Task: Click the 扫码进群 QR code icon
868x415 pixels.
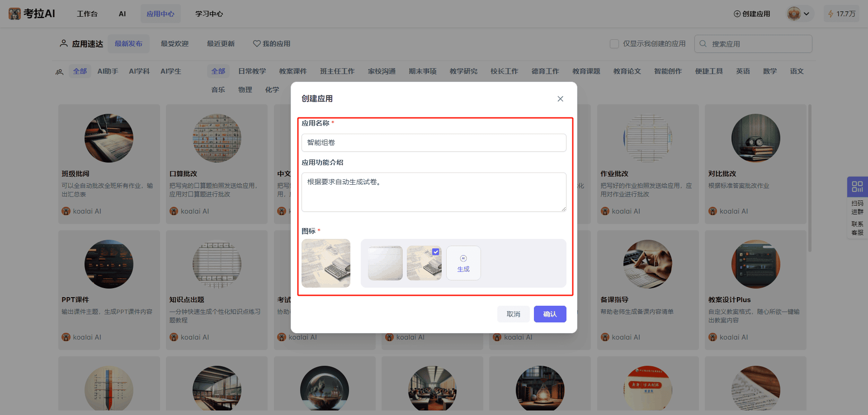Action: tap(858, 187)
